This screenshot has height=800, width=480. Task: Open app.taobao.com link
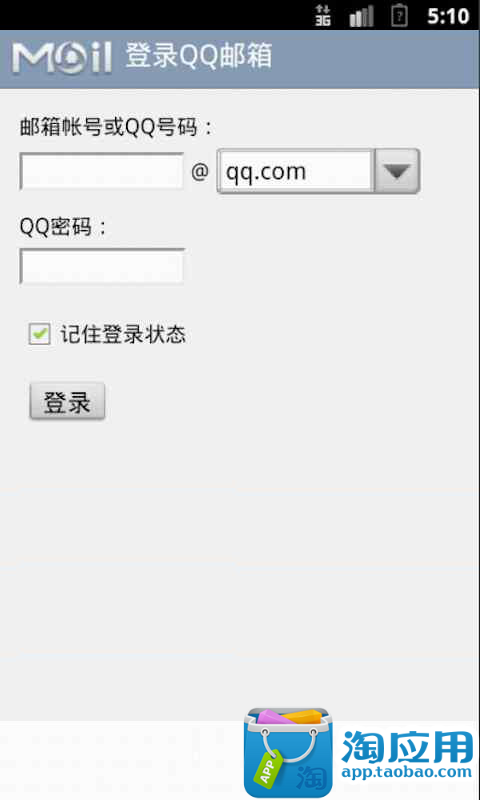coord(407,771)
